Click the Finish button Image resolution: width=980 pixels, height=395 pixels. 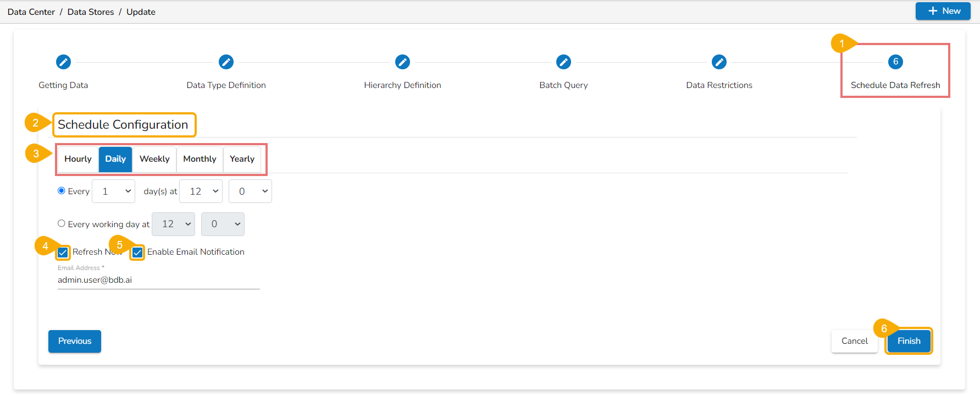coord(909,341)
